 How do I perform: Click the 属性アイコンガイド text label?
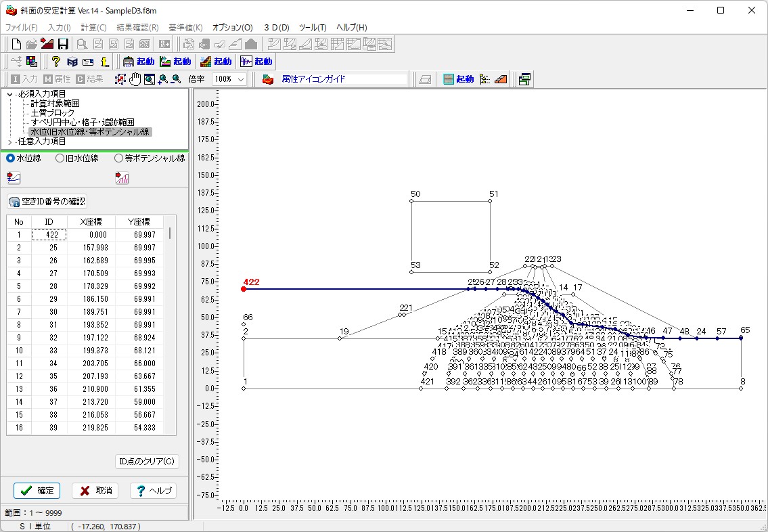click(313, 79)
